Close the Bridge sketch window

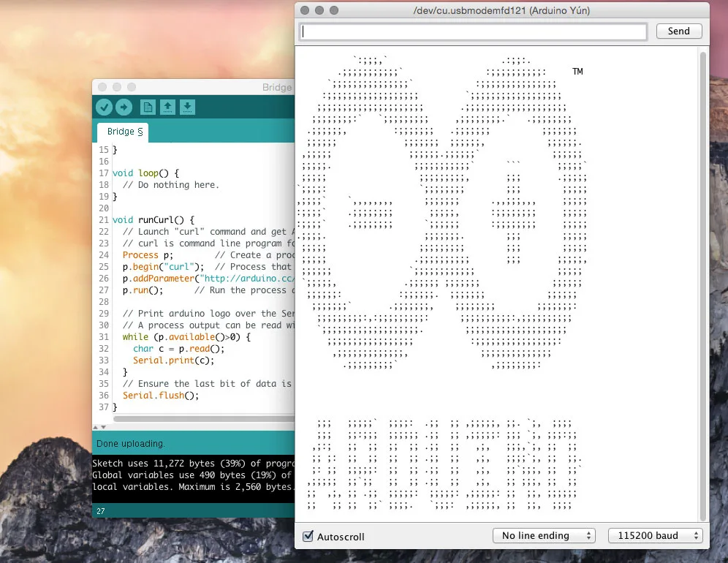[x=102, y=87]
